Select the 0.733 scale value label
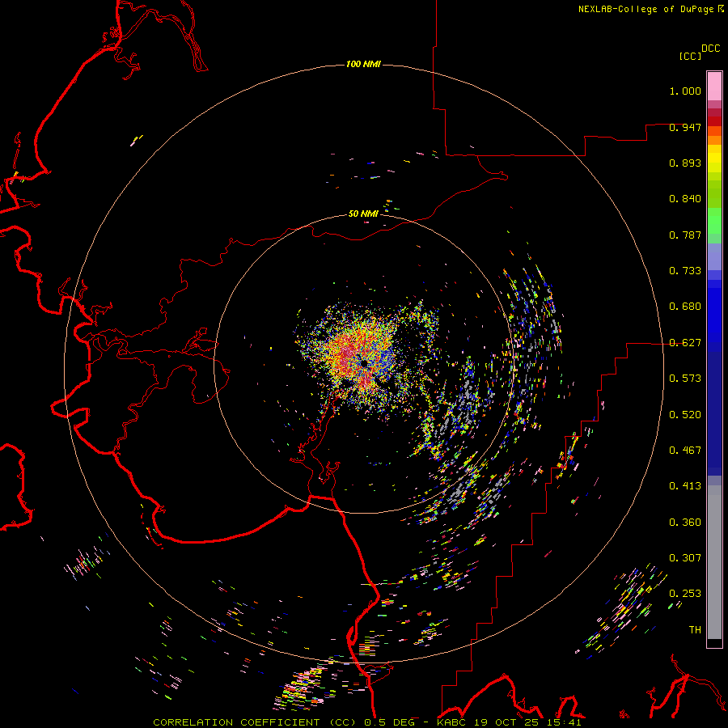 coord(685,271)
